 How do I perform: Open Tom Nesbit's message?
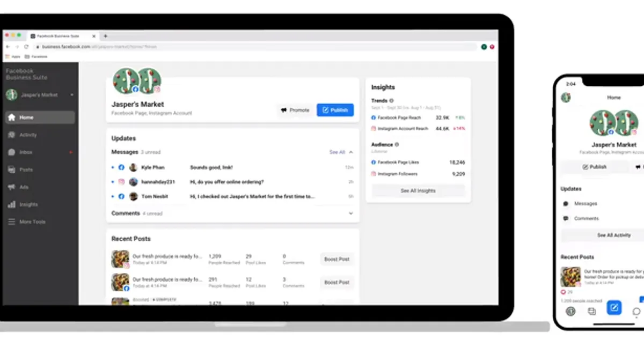tap(232, 196)
